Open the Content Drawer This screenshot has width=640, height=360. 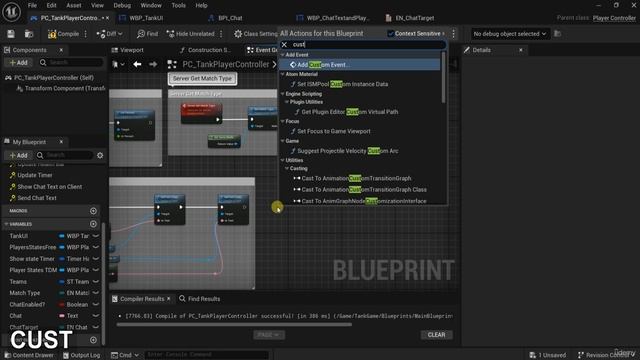pos(29,355)
